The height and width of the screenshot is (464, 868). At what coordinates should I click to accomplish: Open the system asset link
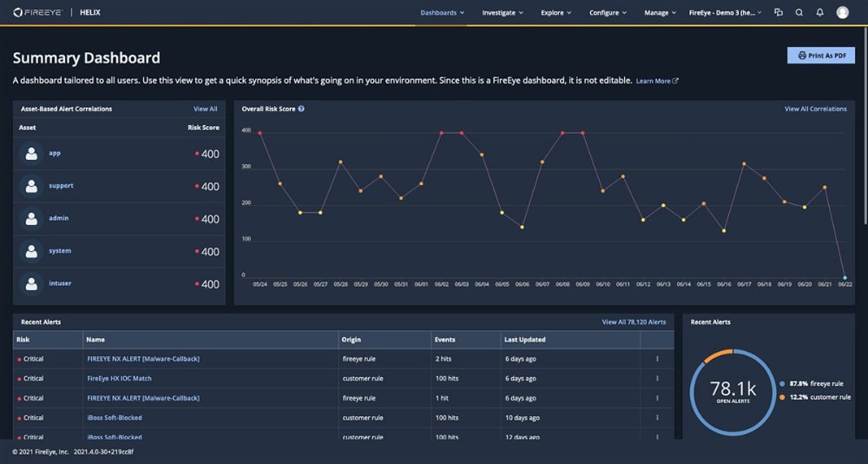pyautogui.click(x=60, y=250)
